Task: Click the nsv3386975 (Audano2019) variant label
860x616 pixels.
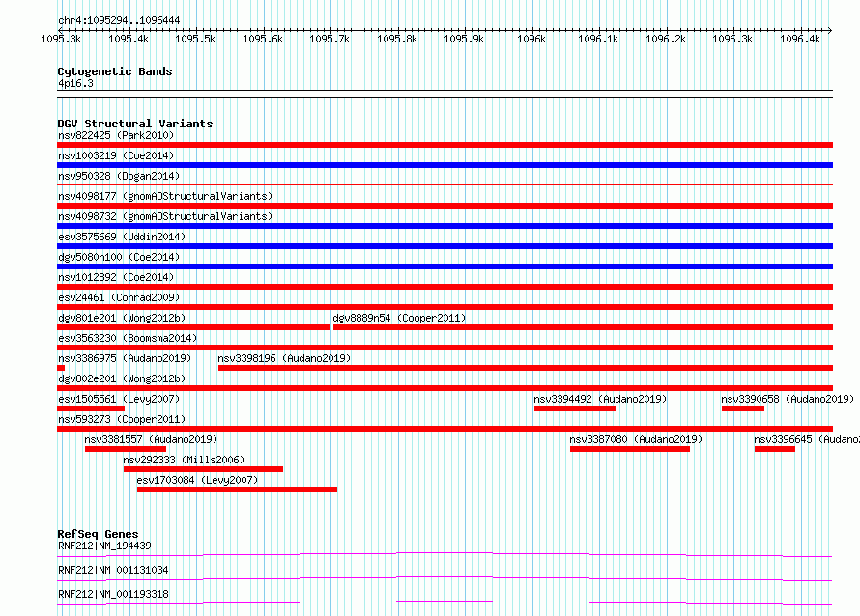Action: click(125, 358)
